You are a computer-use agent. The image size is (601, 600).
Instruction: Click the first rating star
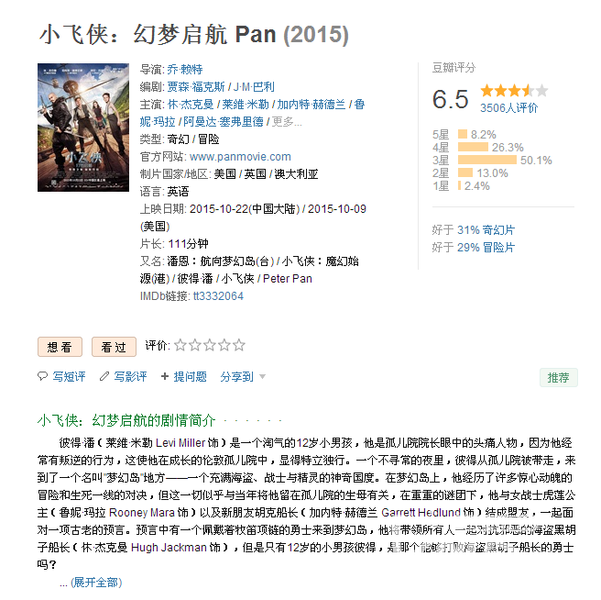180,345
